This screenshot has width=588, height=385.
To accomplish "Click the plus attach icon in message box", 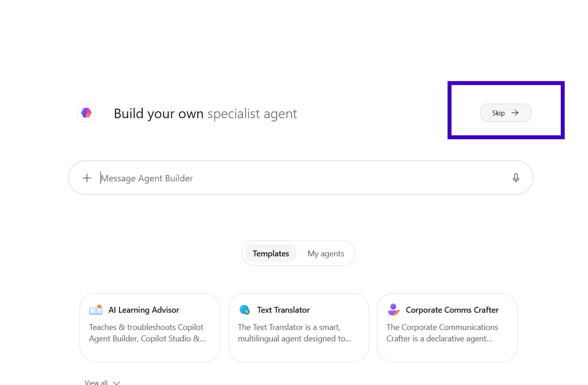I will coord(87,178).
